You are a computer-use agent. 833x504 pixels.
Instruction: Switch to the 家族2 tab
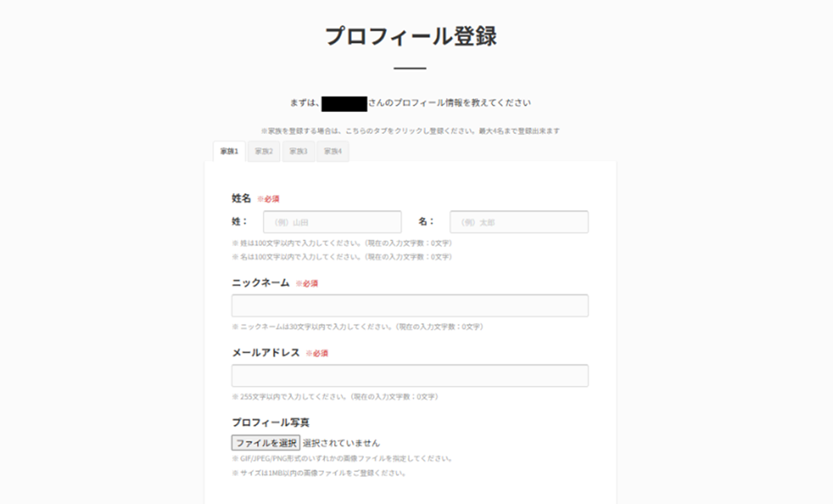click(x=264, y=151)
